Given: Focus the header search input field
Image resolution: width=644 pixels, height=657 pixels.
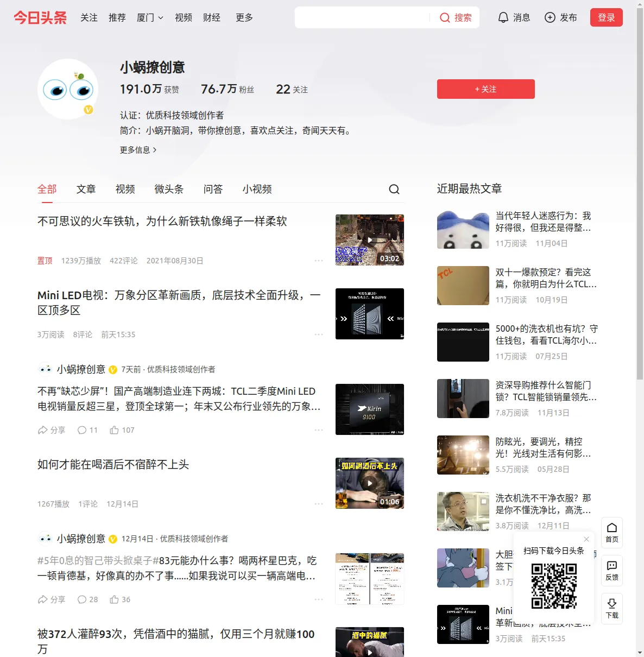Looking at the screenshot, I should (x=362, y=17).
